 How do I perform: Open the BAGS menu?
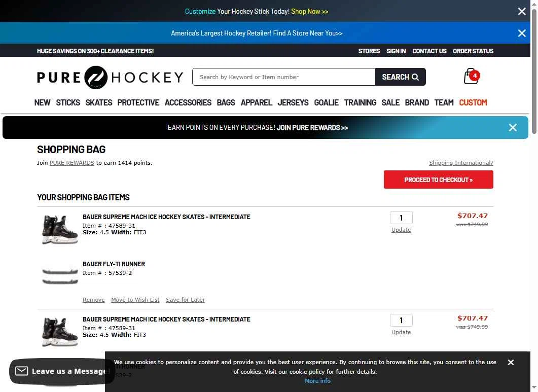tap(226, 102)
